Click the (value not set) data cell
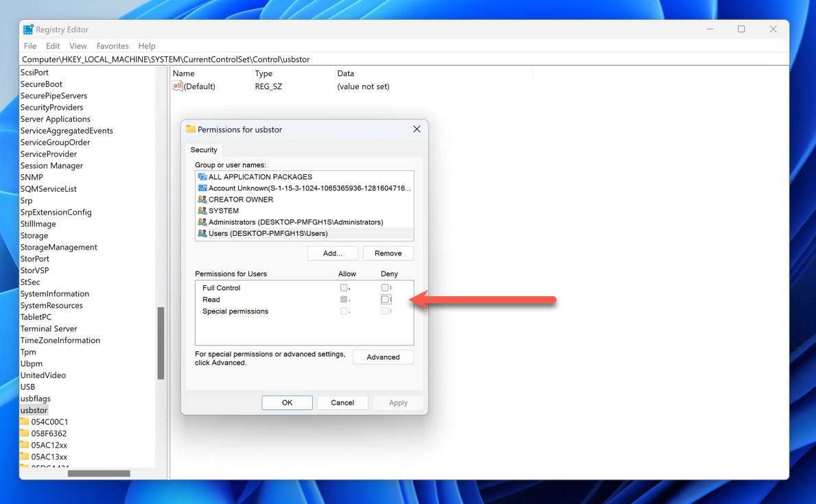Screen dimensions: 816x504 (363, 86)
